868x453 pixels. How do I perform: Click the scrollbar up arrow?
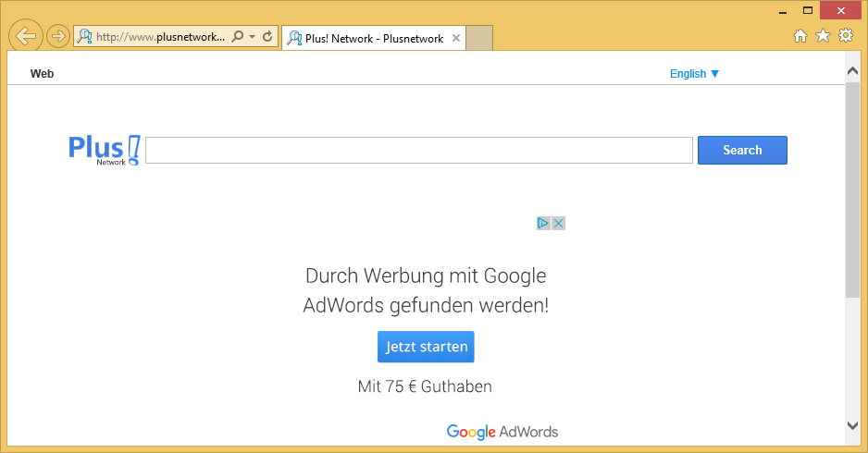[x=852, y=71]
